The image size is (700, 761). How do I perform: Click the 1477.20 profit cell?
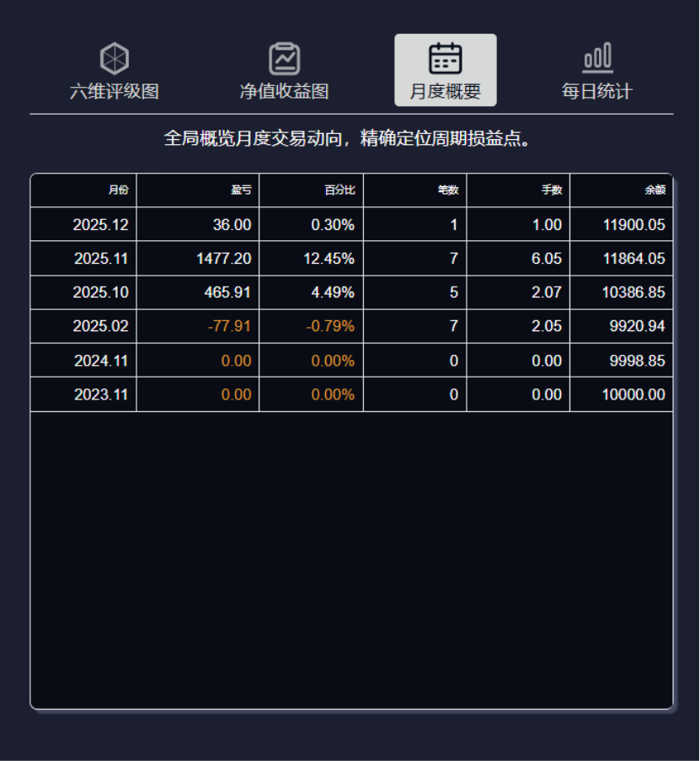[x=223, y=259]
